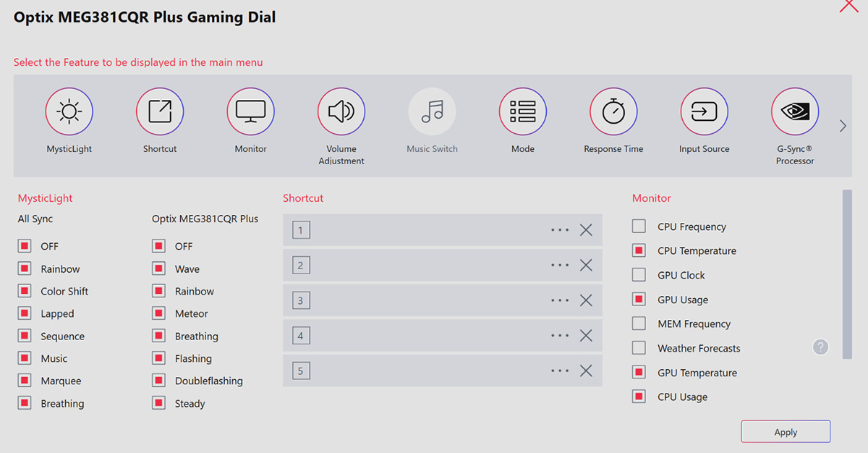Toggle the CPU Usage checkbox
Image resolution: width=868 pixels, height=453 pixels.
click(x=639, y=397)
